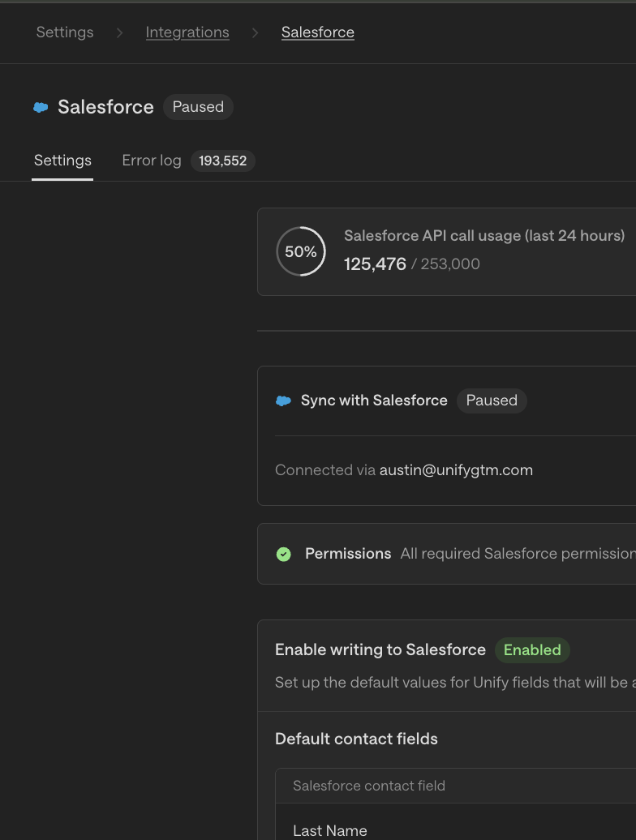Click the green Enabled status badge
The image size is (636, 840).
(x=532, y=649)
